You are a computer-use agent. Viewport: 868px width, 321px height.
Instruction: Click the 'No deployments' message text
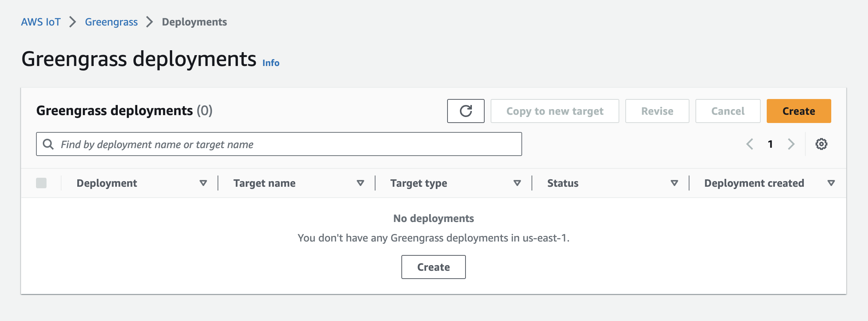(434, 218)
